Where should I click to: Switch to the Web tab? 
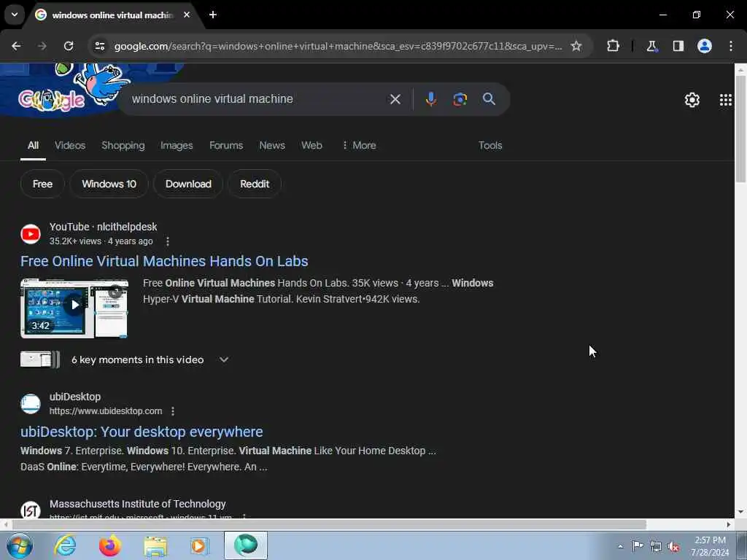coord(311,145)
